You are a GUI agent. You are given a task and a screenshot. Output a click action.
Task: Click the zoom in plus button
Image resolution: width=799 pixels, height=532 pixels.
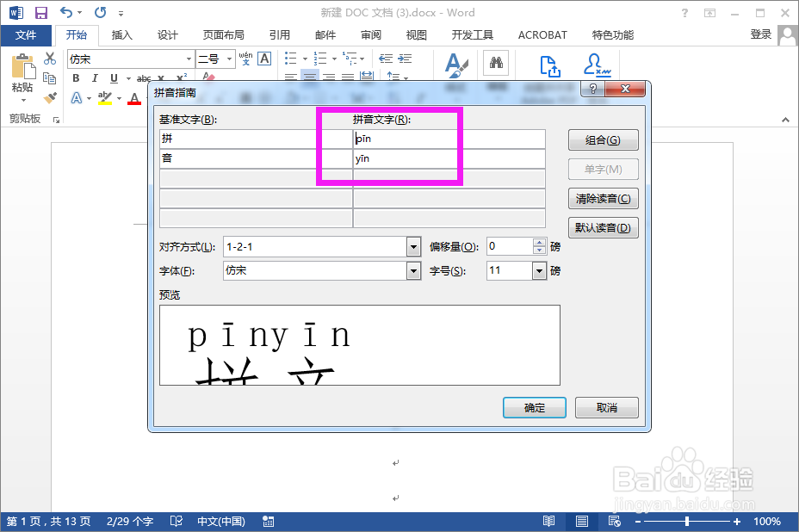pos(737,522)
